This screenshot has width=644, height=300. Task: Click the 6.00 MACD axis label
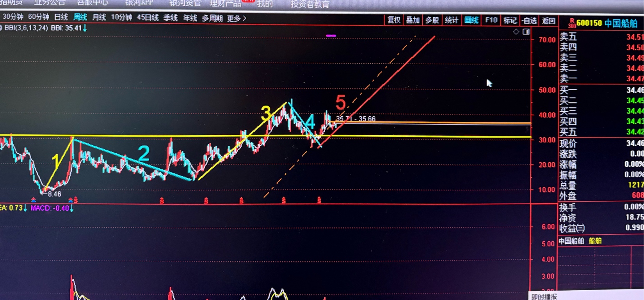point(548,227)
